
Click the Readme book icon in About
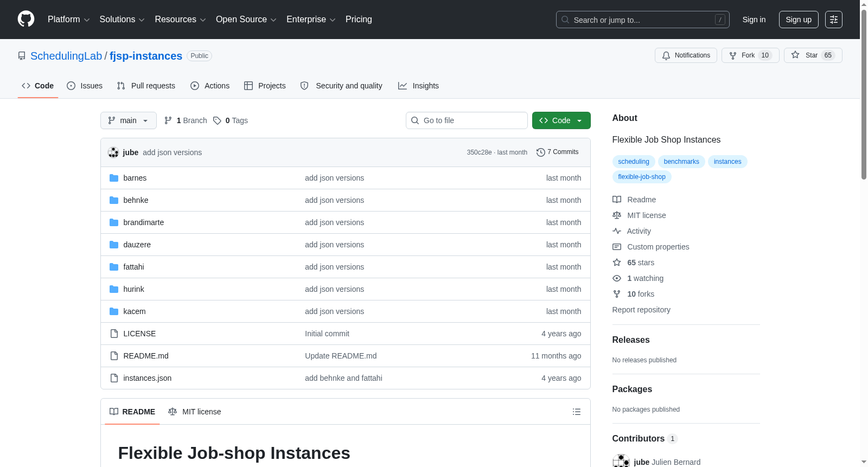(x=617, y=200)
